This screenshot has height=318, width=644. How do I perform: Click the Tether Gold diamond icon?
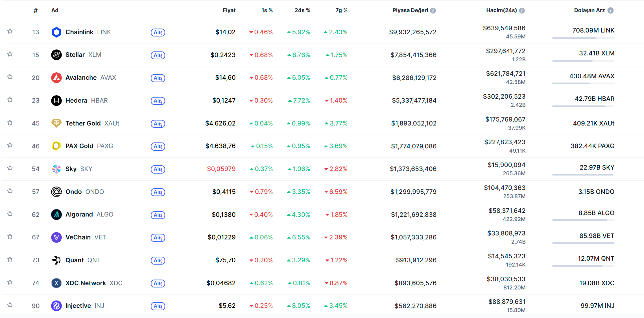[x=56, y=123]
